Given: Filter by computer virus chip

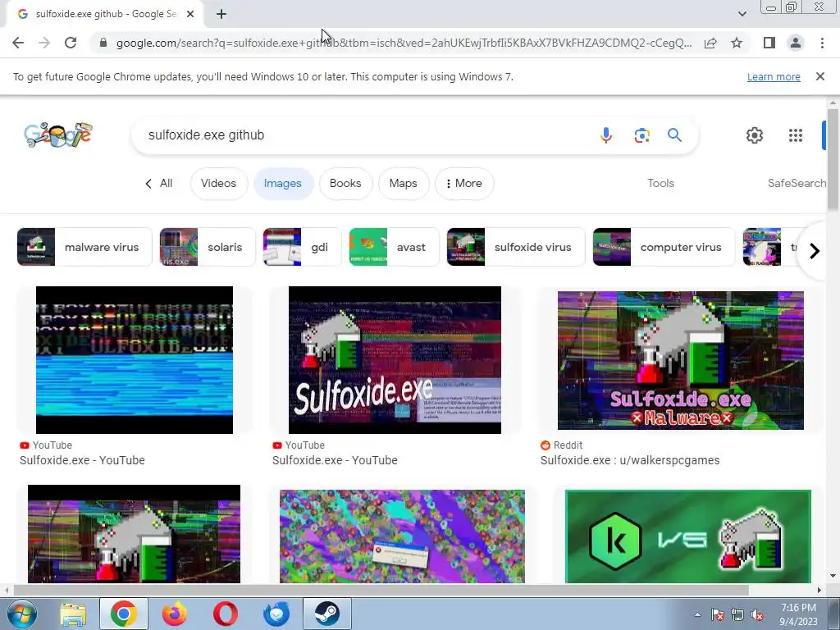Looking at the screenshot, I should point(664,247).
